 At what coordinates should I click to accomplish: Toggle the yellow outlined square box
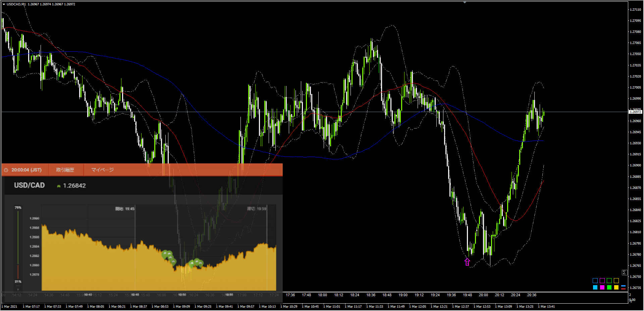(616, 280)
